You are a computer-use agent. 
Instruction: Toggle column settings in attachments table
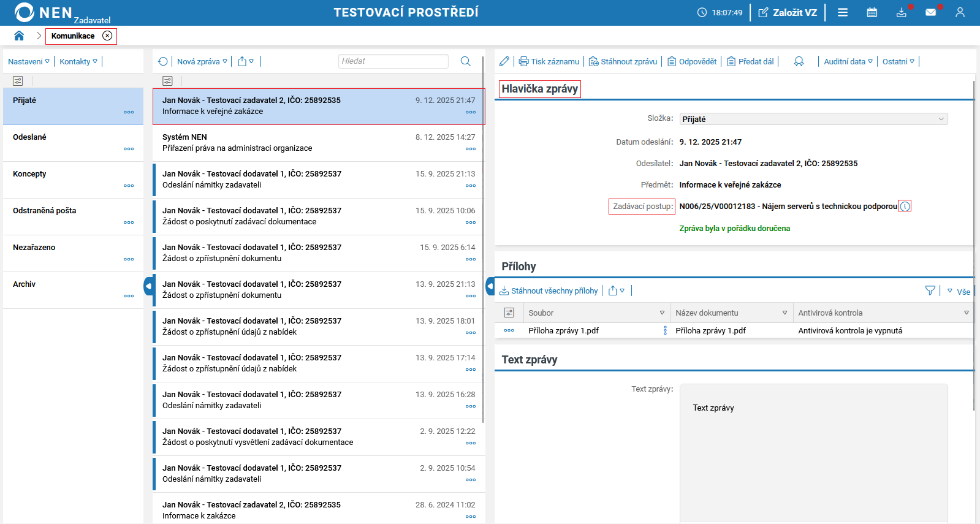click(x=509, y=313)
